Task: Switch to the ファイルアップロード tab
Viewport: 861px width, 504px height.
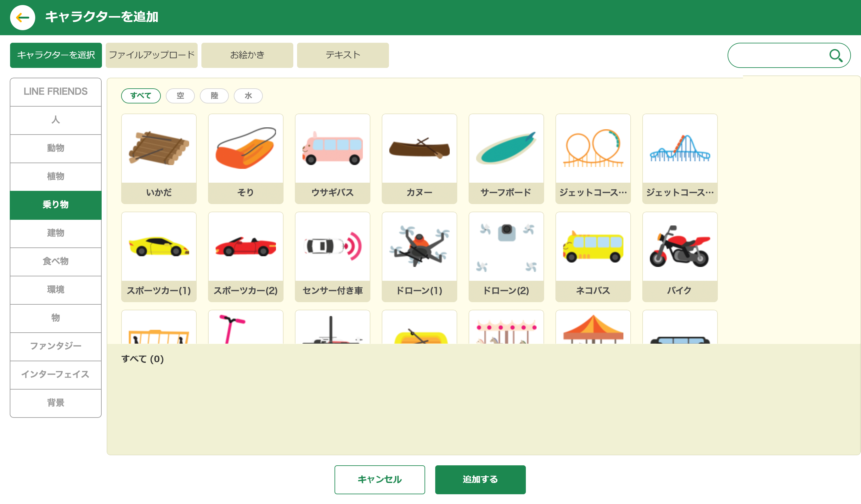Action: click(151, 55)
